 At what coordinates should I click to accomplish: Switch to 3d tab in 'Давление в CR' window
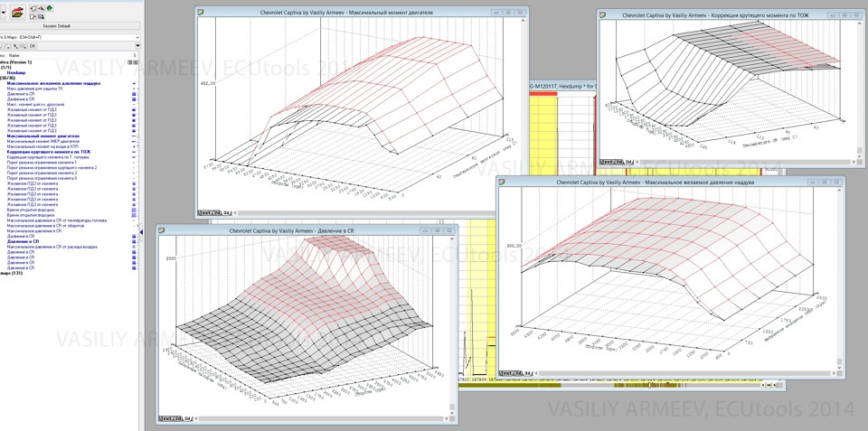point(187,417)
